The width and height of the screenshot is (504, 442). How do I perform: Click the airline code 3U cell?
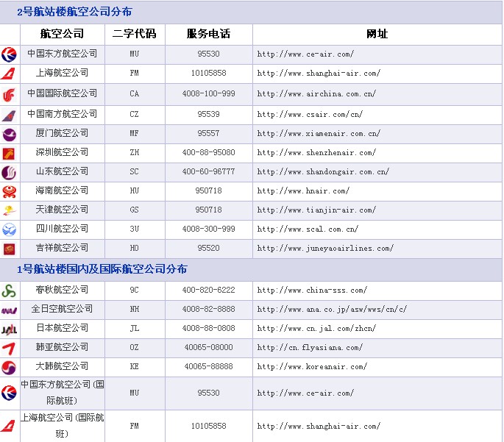tap(135, 229)
